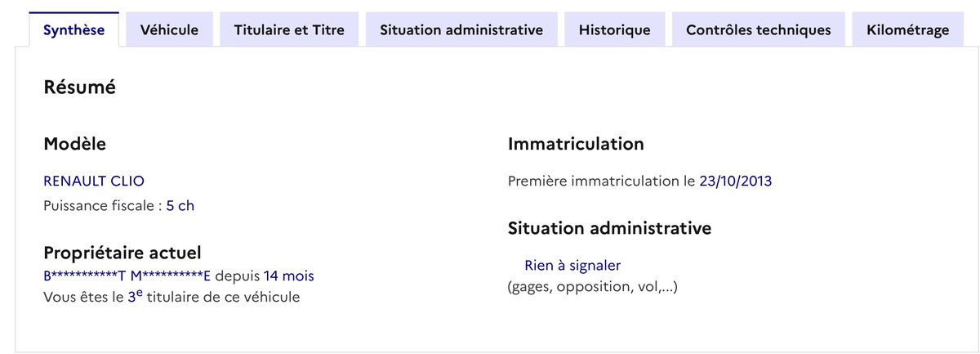This screenshot has width=980, height=354.
Task: Select the Synthèse tab
Action: (73, 30)
